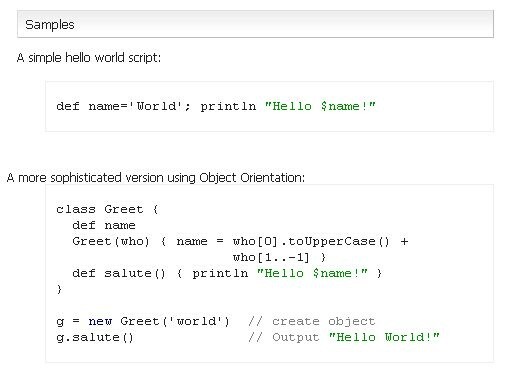
Task: Click the indented line "def name"
Action: pos(104,225)
